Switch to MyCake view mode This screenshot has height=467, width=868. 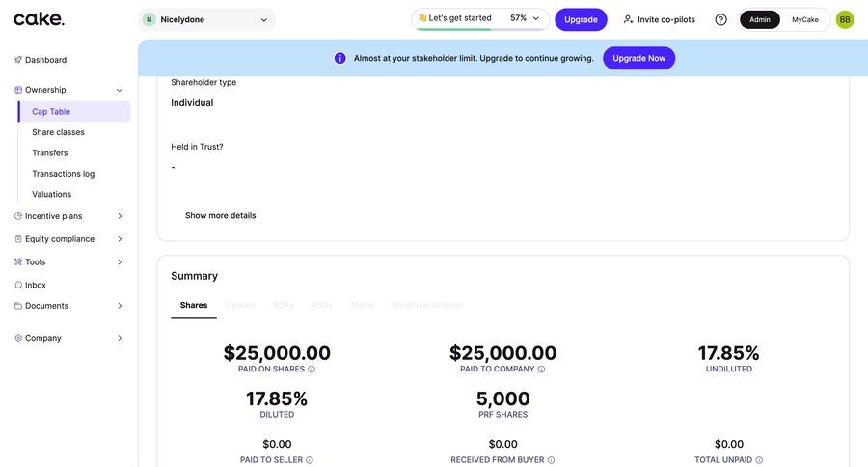pos(805,19)
